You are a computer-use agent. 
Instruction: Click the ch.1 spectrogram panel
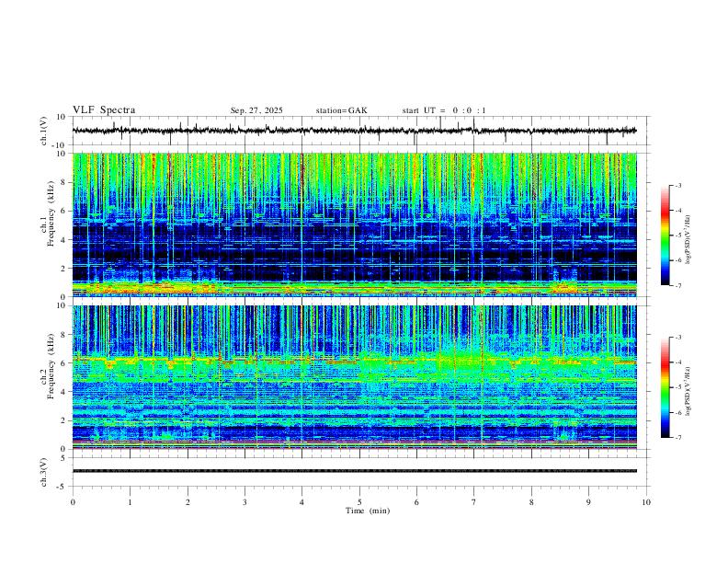(355, 224)
